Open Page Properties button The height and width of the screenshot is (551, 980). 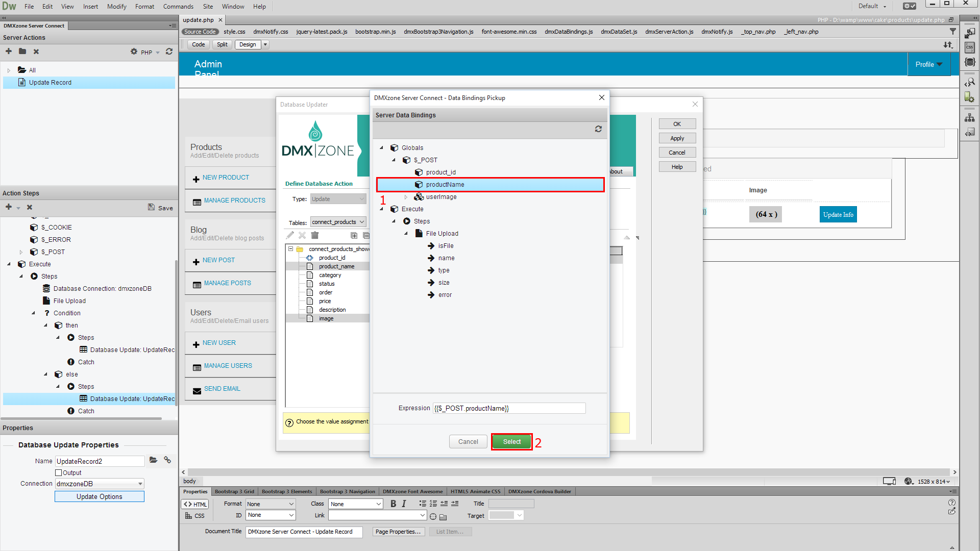(398, 532)
